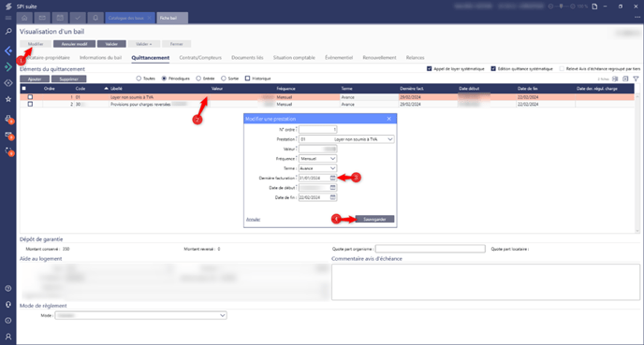Select the Sortie radio button
This screenshot has height=345, width=644.
pyautogui.click(x=224, y=79)
